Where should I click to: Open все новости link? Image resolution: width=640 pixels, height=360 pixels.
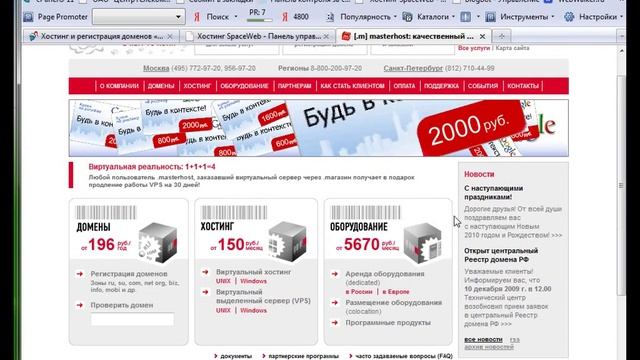(483, 340)
